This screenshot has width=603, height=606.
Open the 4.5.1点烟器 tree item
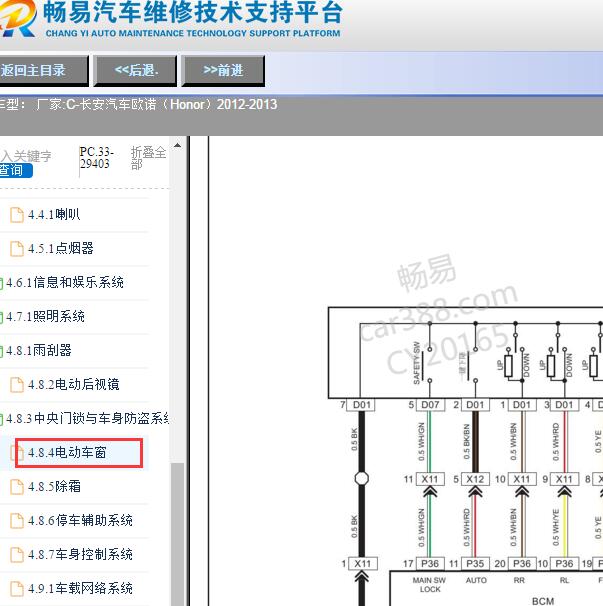61,249
